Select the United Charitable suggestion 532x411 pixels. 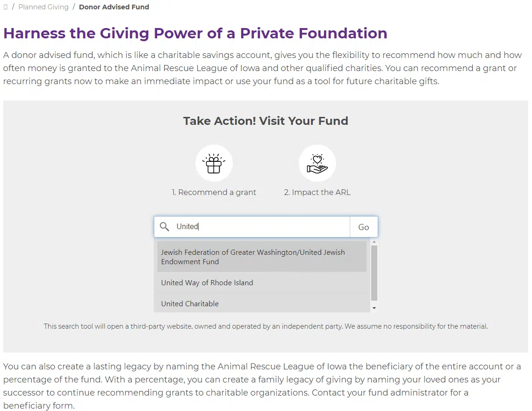pyautogui.click(x=262, y=303)
